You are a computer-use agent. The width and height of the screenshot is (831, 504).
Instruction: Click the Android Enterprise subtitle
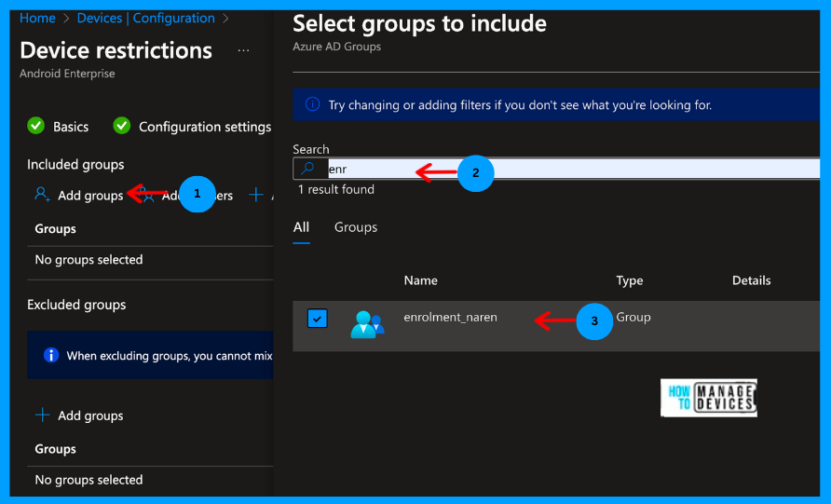pos(67,74)
